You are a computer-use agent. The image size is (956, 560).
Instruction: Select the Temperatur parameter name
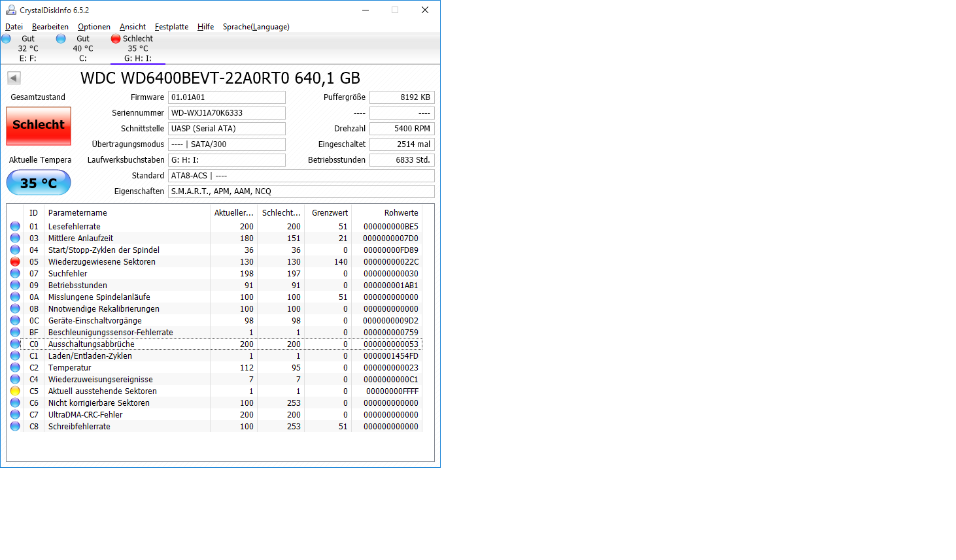pos(70,368)
